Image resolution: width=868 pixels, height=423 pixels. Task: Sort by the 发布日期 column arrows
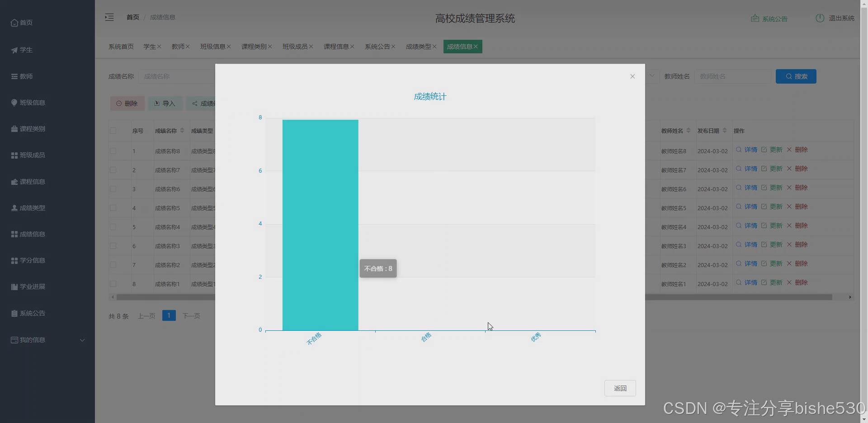pyautogui.click(x=725, y=131)
